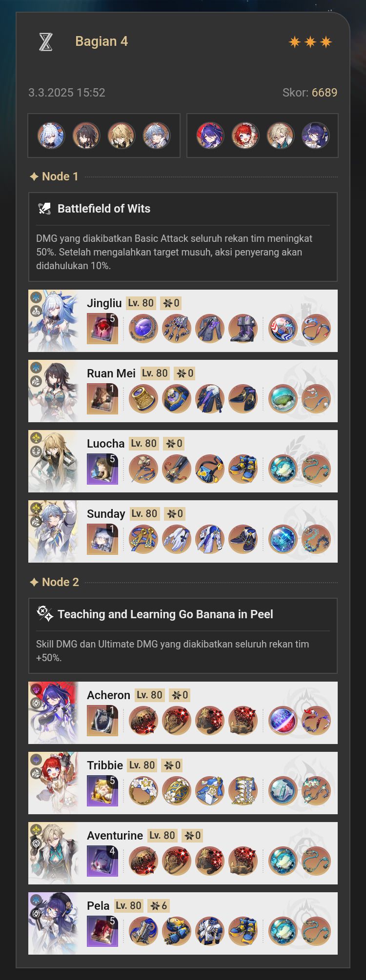Click the three-star rating indicator
The width and height of the screenshot is (366, 980).
click(x=310, y=42)
